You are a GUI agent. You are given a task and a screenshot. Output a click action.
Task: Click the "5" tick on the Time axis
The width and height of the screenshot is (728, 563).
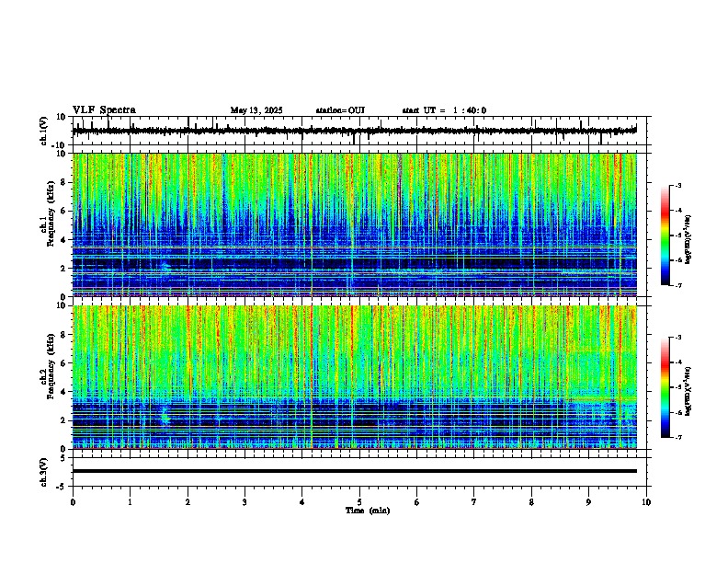[x=359, y=502]
